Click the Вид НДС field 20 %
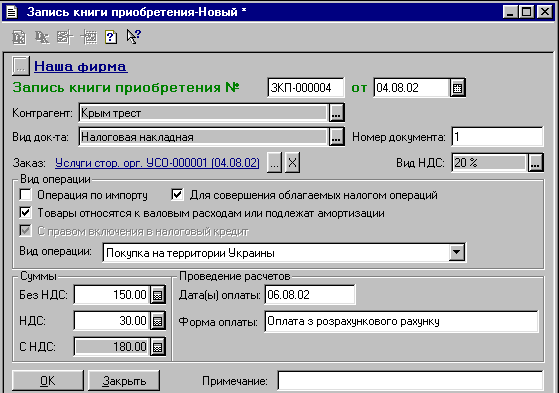 (489, 163)
